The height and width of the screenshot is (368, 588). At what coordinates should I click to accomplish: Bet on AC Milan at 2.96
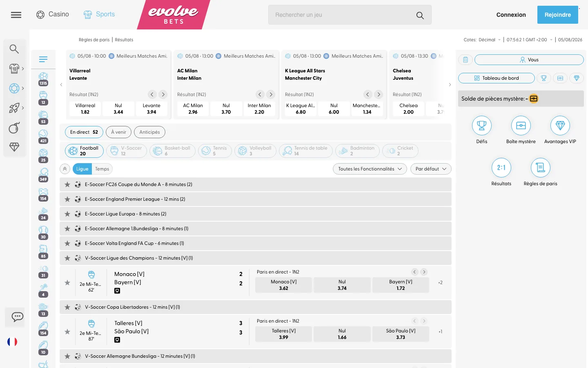point(193,109)
